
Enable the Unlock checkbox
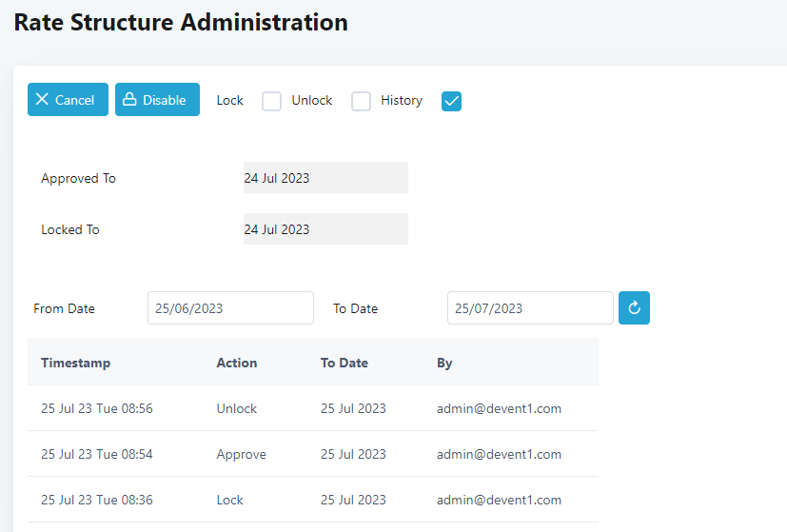pyautogui.click(x=361, y=101)
